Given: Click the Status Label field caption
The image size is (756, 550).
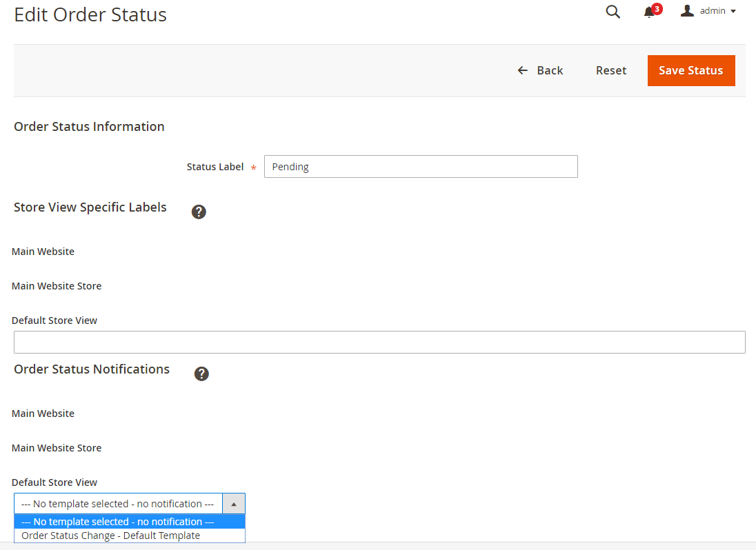Looking at the screenshot, I should (215, 167).
